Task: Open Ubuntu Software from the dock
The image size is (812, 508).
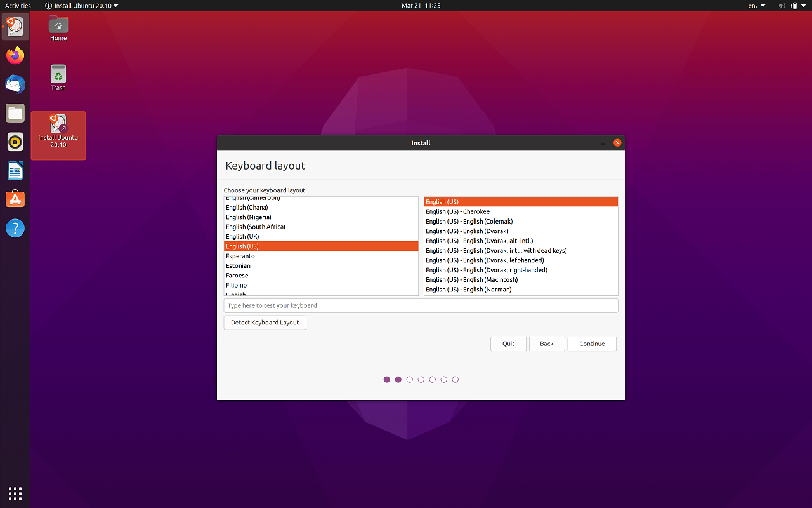Action: pyautogui.click(x=15, y=199)
